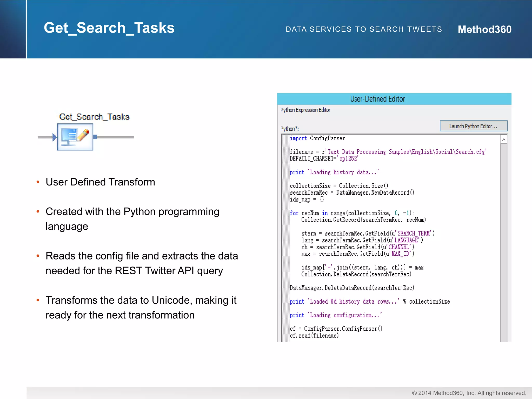Screen dimensions: 532x399
Task: Click the filename assignment code line
Action: pyautogui.click(x=388, y=152)
